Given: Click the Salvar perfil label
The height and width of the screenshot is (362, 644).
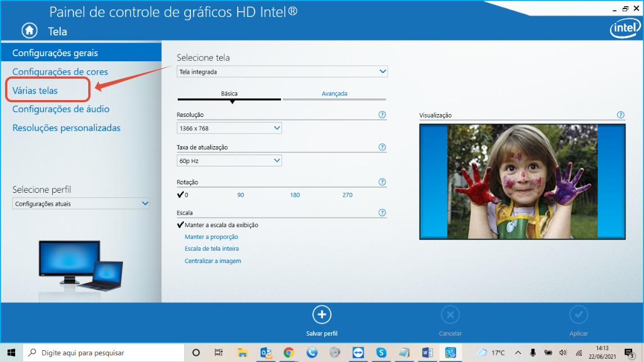Looking at the screenshot, I should tap(321, 334).
